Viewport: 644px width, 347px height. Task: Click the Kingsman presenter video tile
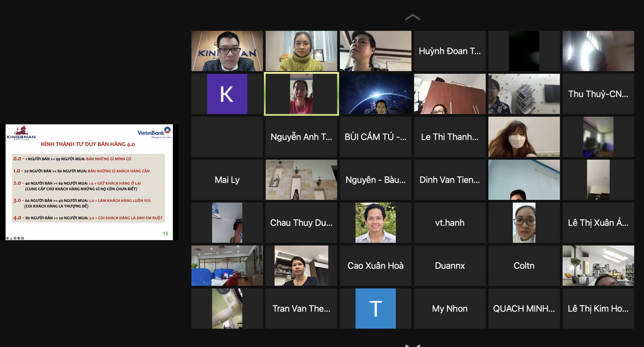pyautogui.click(x=227, y=51)
